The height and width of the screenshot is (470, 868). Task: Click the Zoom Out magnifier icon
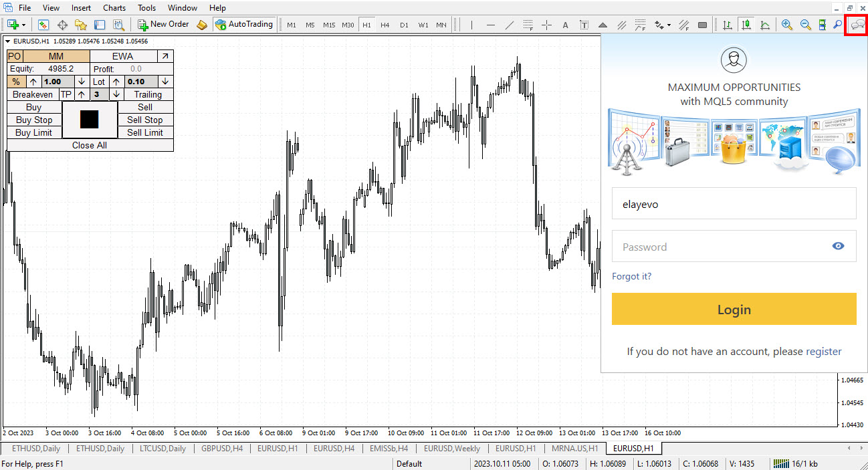click(805, 25)
